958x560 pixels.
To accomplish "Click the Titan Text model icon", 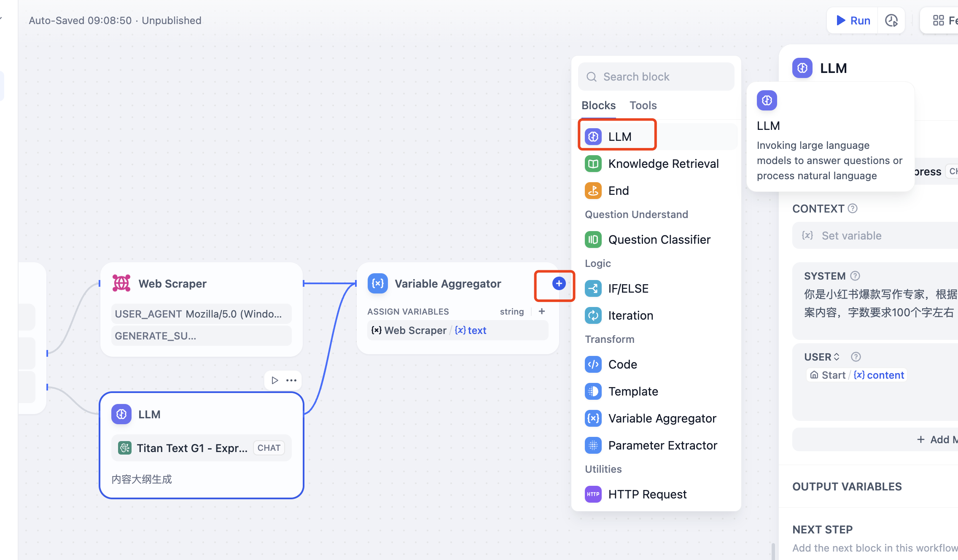I will point(124,448).
